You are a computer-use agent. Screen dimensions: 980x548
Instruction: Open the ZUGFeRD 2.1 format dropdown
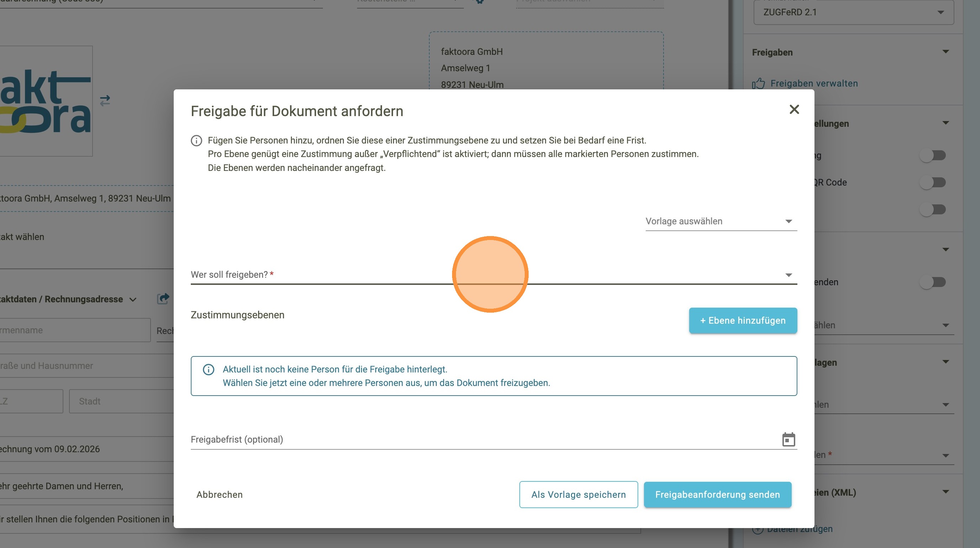(x=853, y=12)
